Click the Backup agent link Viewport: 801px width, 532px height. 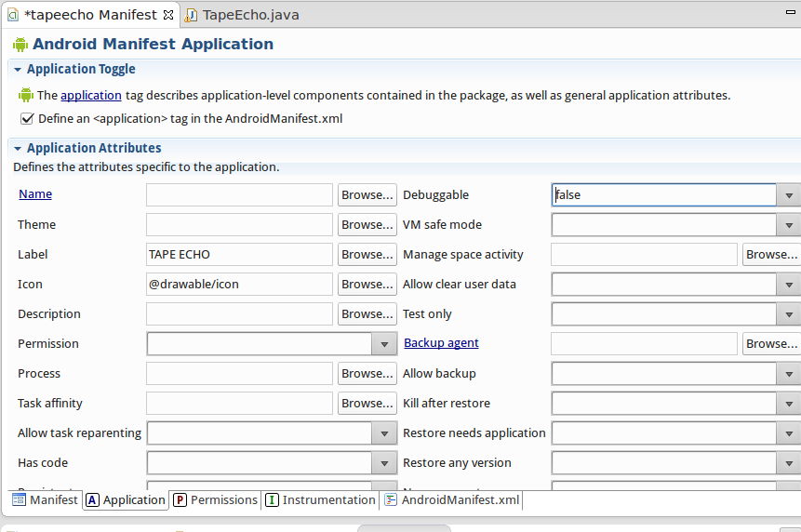(x=441, y=343)
